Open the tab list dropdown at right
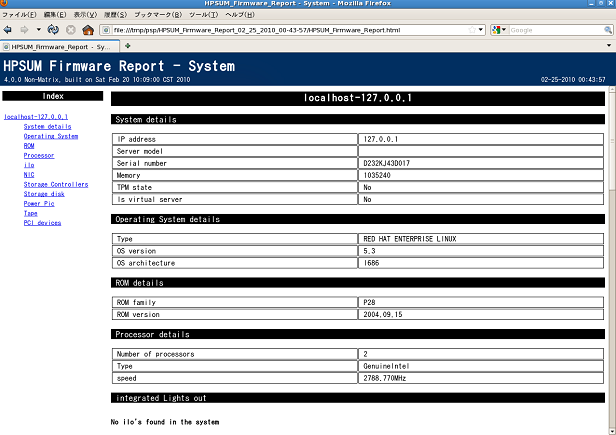 pyautogui.click(x=608, y=47)
